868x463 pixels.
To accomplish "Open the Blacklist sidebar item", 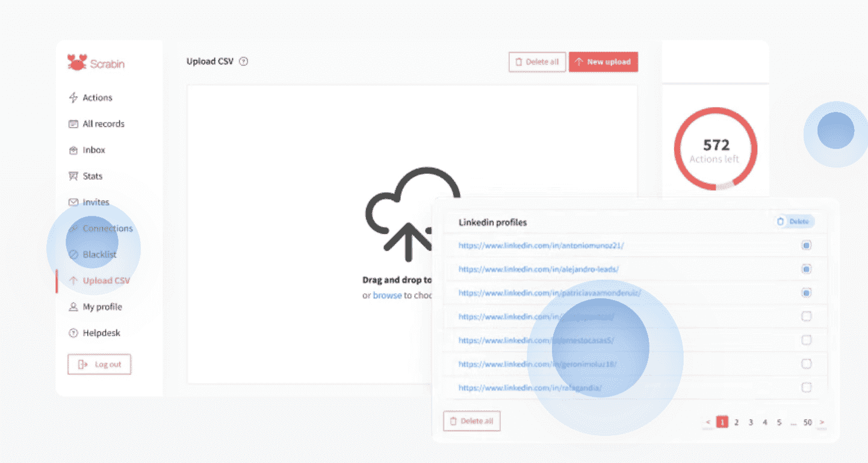I will click(93, 254).
